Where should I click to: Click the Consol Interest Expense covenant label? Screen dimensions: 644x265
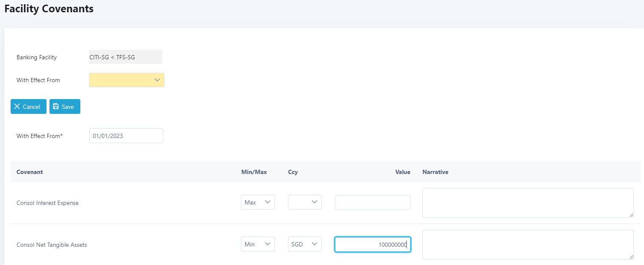click(x=47, y=203)
